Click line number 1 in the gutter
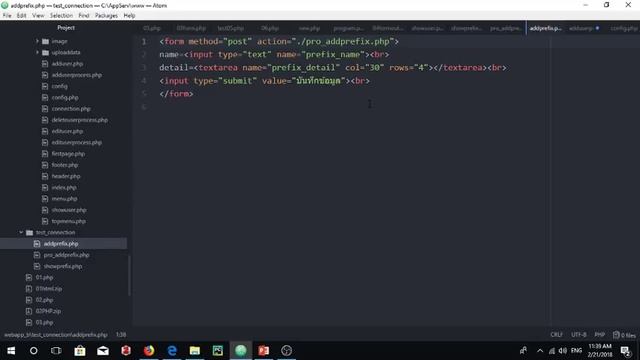The image size is (640, 360). (144, 42)
